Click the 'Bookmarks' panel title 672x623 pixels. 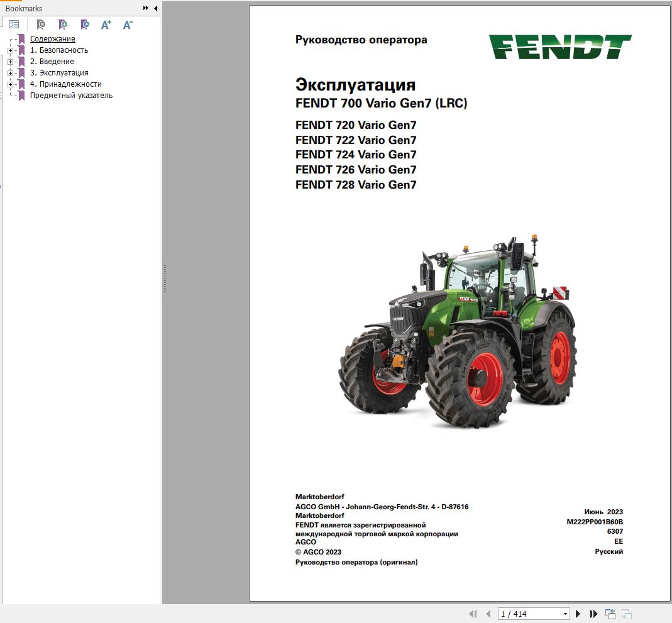tap(24, 8)
